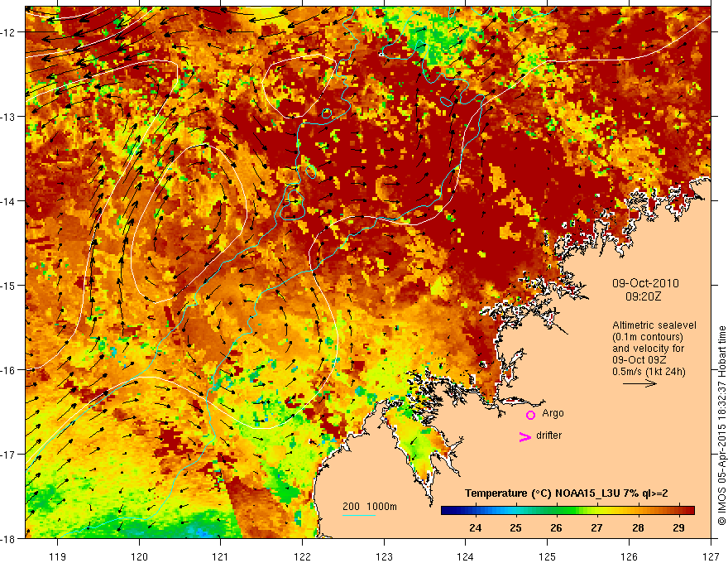Click the Temperature NOAA15_L3U title text
This screenshot has height=563, width=728.
point(567,493)
